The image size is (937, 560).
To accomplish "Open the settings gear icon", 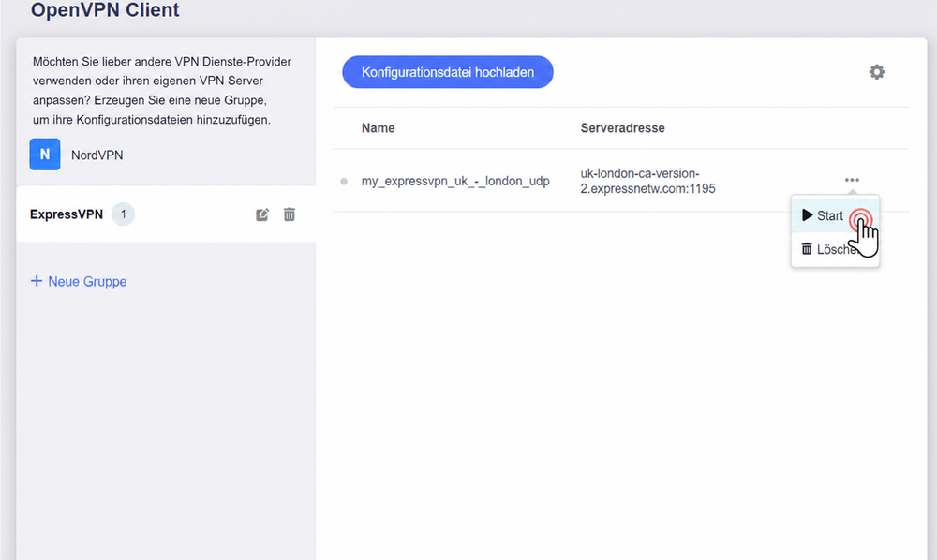I will [x=877, y=72].
